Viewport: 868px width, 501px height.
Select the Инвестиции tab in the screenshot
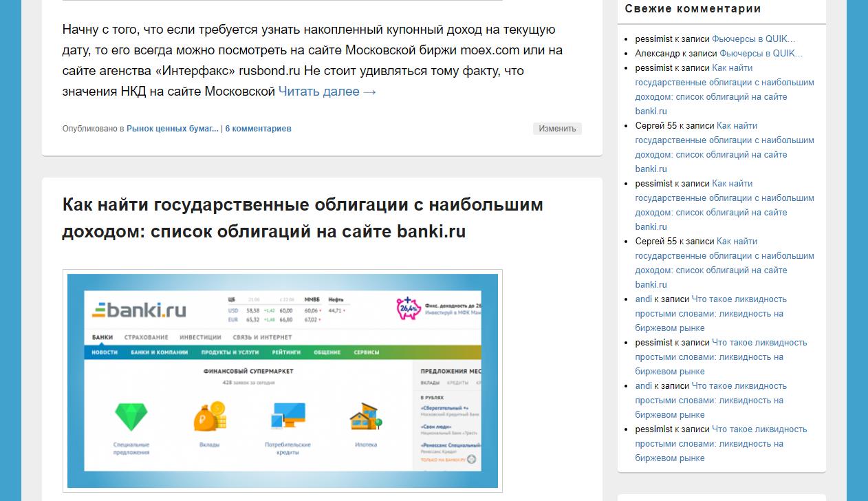point(200,337)
